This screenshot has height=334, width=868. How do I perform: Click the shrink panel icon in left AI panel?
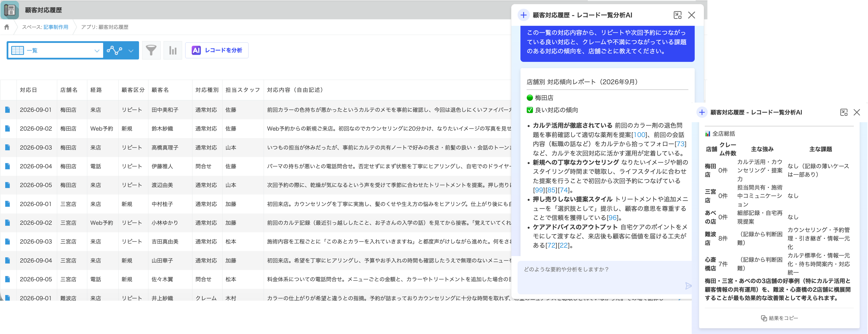677,15
